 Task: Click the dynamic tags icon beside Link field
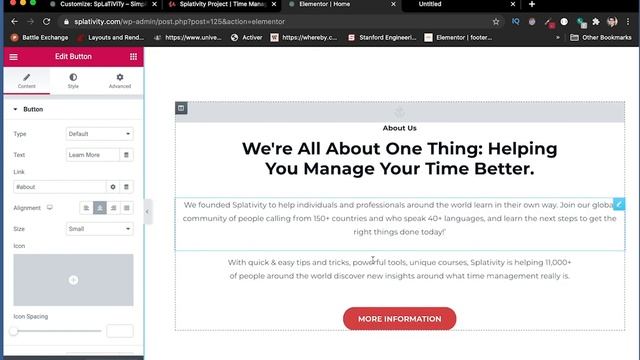(126, 187)
